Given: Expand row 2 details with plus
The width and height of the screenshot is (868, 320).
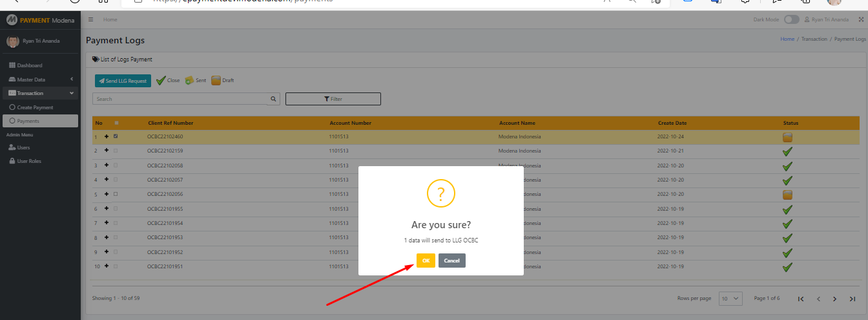Looking at the screenshot, I should pyautogui.click(x=107, y=151).
